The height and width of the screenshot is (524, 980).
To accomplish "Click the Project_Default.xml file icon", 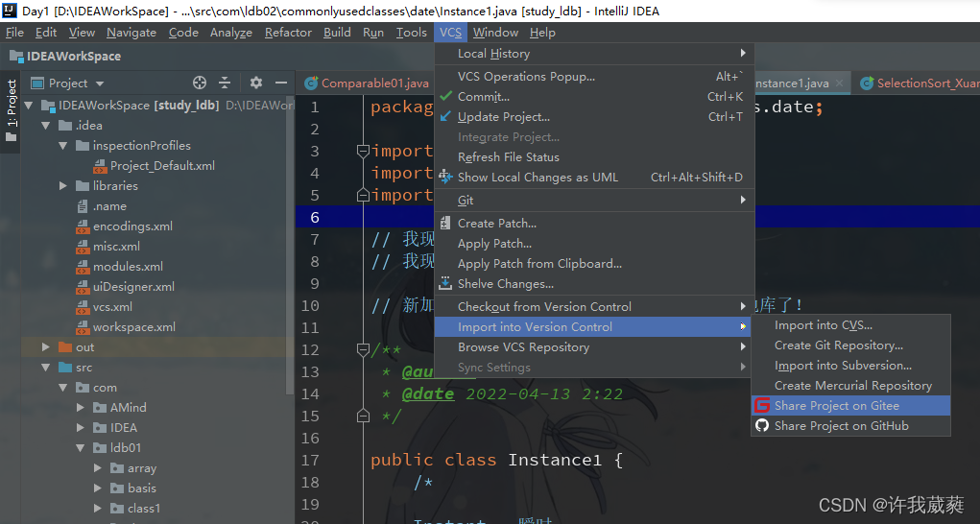I will (x=100, y=165).
